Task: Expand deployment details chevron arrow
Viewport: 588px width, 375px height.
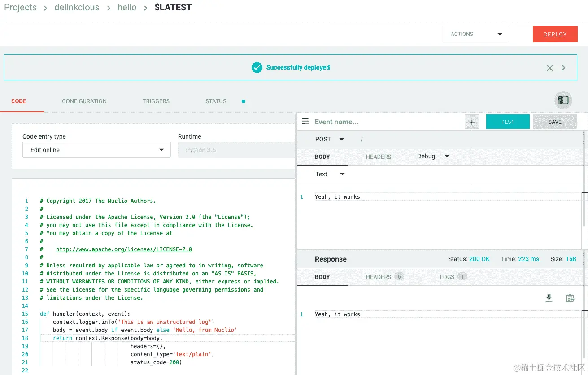Action: coord(563,68)
